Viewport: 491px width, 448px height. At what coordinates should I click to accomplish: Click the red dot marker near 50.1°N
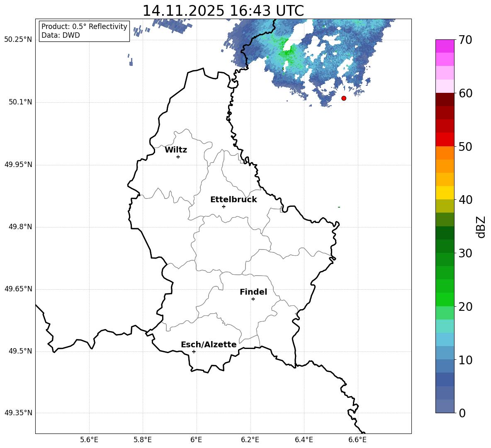click(344, 98)
